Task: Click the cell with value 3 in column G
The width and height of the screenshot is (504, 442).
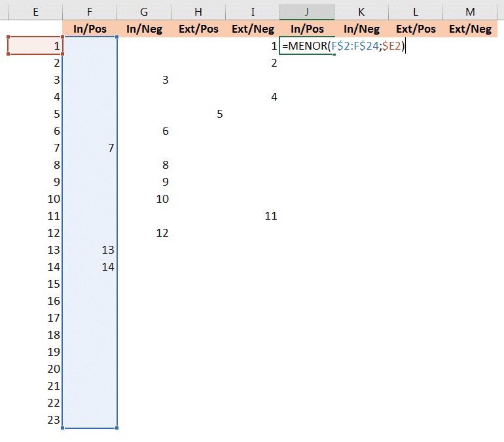Action: 144,80
